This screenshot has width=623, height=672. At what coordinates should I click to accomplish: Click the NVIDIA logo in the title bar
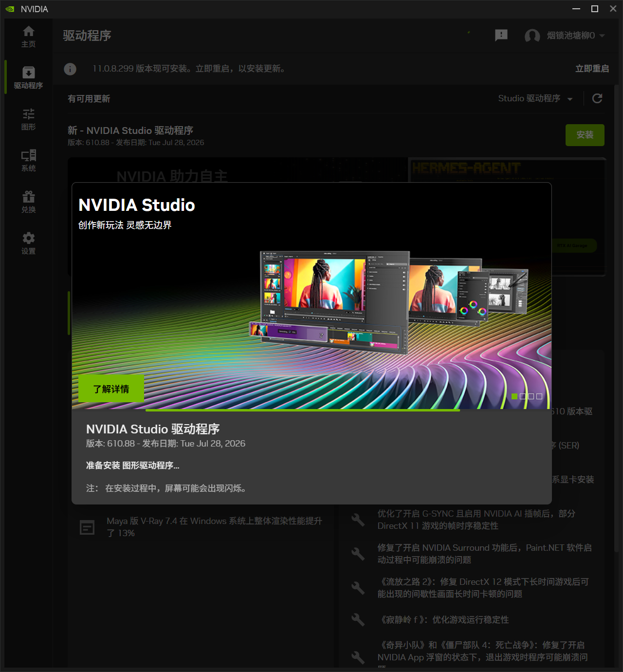[10, 9]
